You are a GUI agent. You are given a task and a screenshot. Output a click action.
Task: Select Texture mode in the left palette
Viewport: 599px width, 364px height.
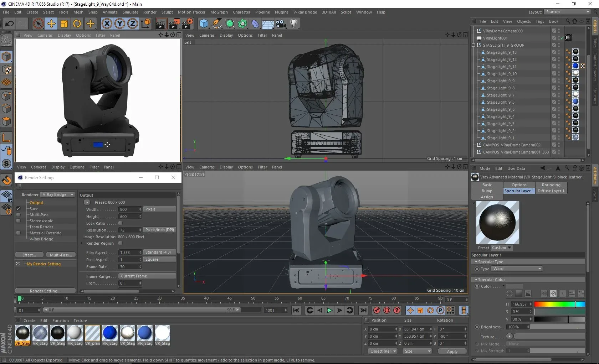6,69
